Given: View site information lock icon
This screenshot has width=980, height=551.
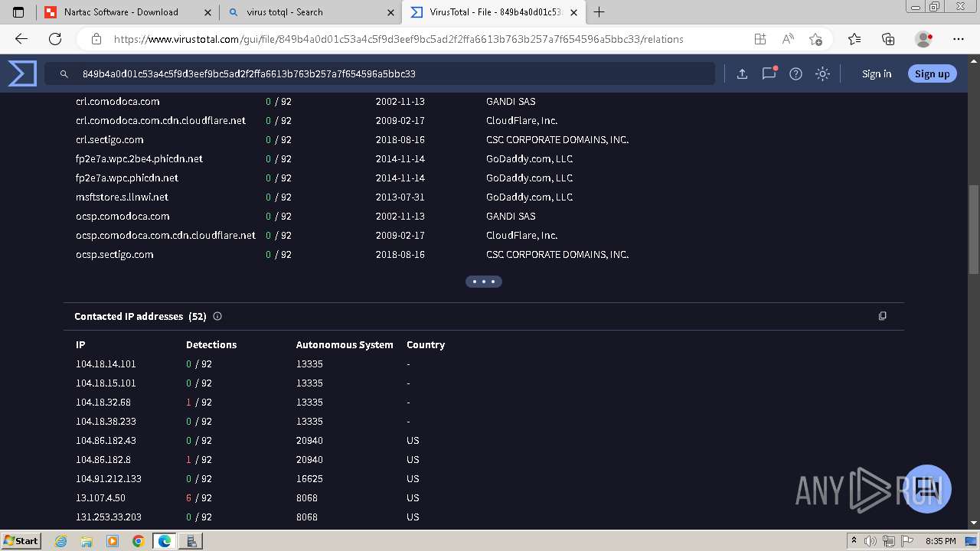Looking at the screenshot, I should click(96, 39).
